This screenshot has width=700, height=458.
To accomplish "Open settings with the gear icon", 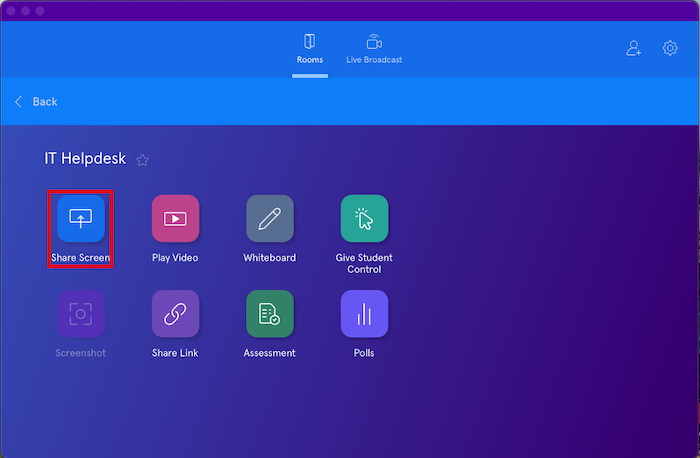I will click(670, 48).
